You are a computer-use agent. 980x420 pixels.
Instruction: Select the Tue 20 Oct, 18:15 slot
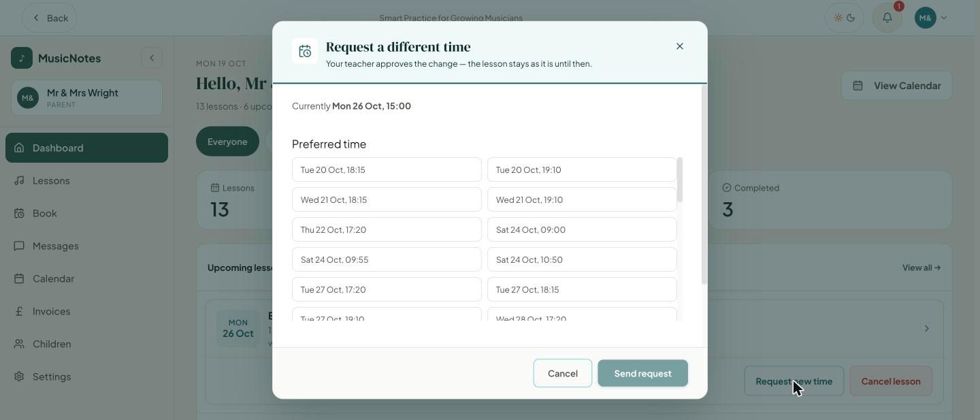pos(387,169)
